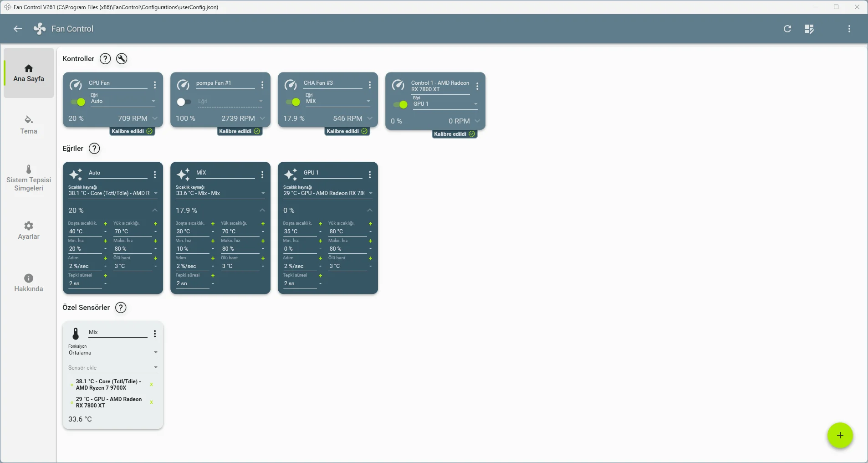Open GPU 1 curve card options menu
Viewport: 868px width, 463px height.
pyautogui.click(x=370, y=175)
